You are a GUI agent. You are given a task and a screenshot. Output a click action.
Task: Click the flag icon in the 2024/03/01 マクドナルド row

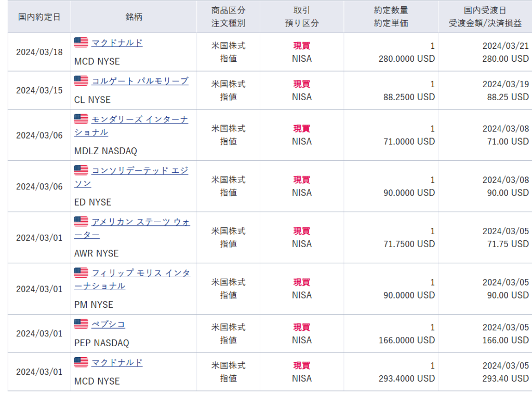tap(81, 362)
